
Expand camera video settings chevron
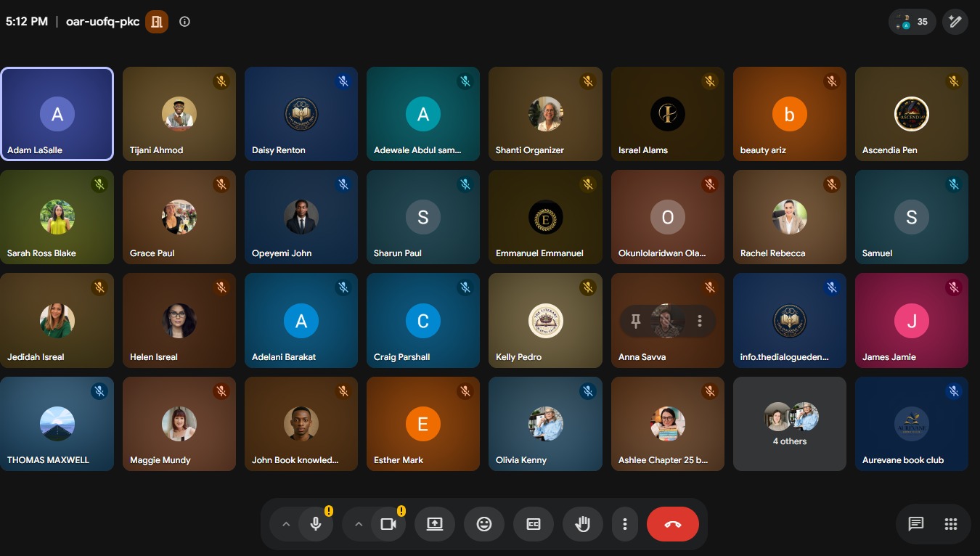coord(359,524)
